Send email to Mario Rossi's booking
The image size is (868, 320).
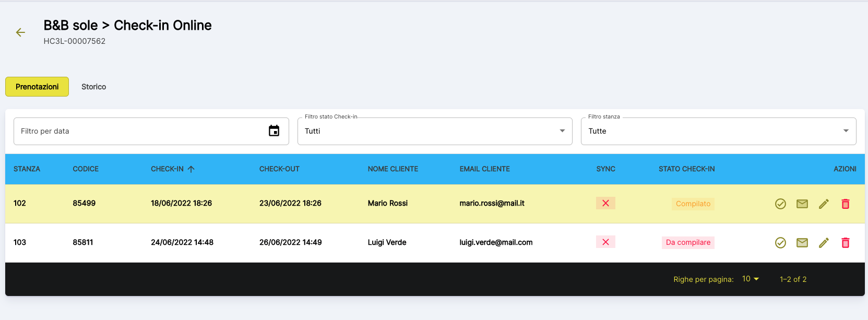pos(802,204)
